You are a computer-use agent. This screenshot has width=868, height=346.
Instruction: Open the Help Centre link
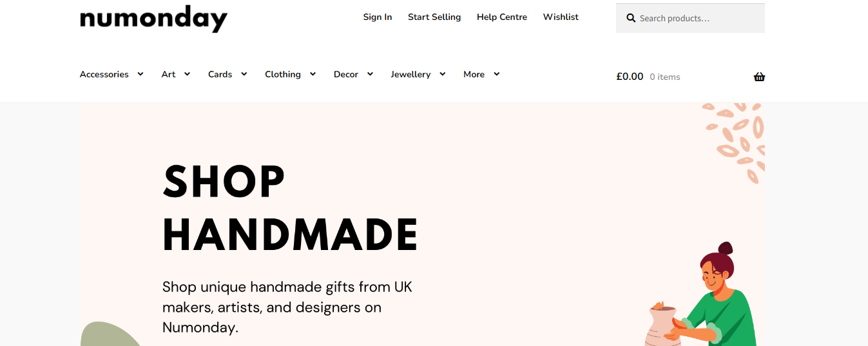[502, 17]
